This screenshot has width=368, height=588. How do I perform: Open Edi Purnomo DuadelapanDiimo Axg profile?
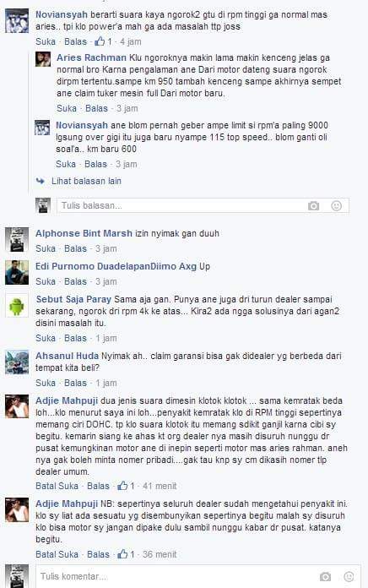116,267
